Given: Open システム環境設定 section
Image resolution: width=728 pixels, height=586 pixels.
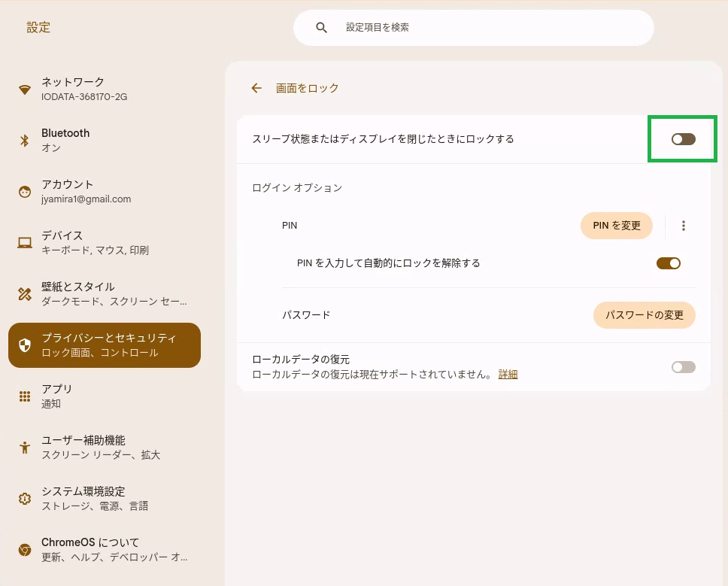Looking at the screenshot, I should [105, 499].
